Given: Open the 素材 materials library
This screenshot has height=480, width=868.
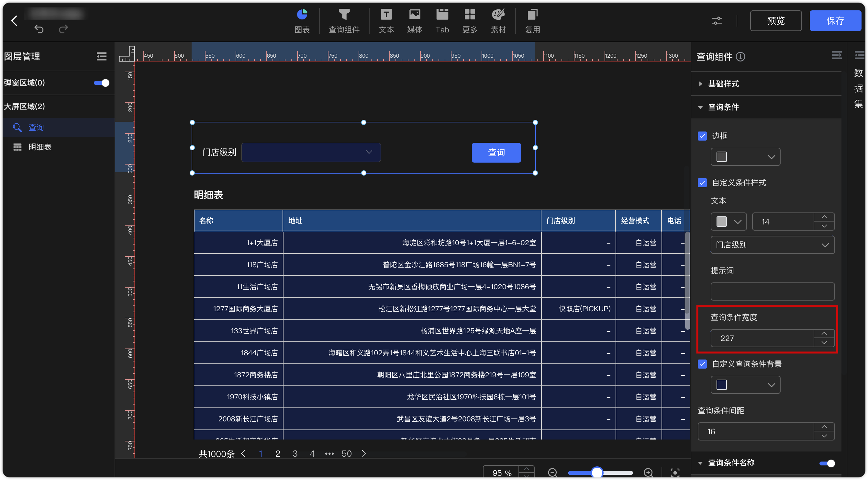Looking at the screenshot, I should 498,21.
